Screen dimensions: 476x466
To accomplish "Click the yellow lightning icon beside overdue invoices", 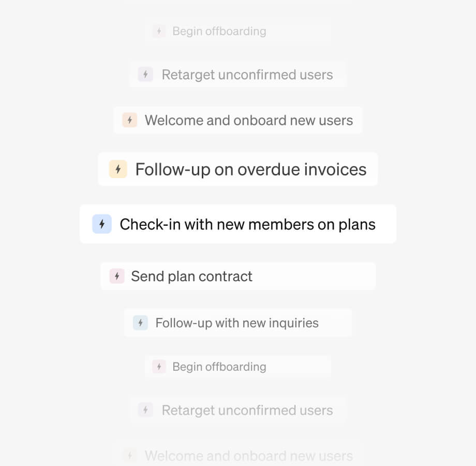I will click(x=118, y=169).
